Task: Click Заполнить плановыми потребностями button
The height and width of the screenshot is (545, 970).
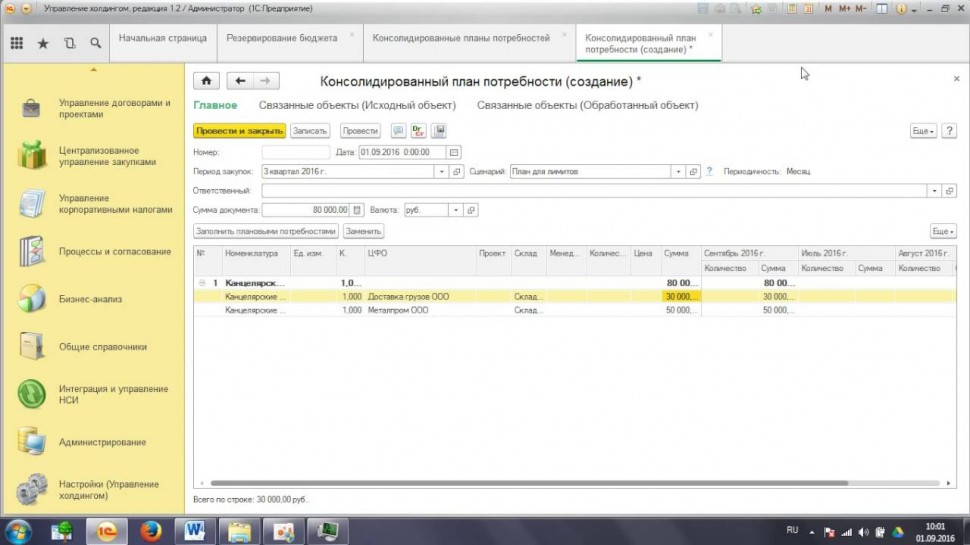Action: click(x=266, y=231)
